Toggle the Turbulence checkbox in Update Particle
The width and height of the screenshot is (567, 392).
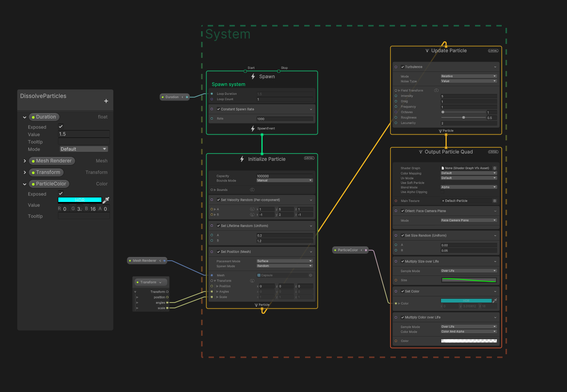403,67
